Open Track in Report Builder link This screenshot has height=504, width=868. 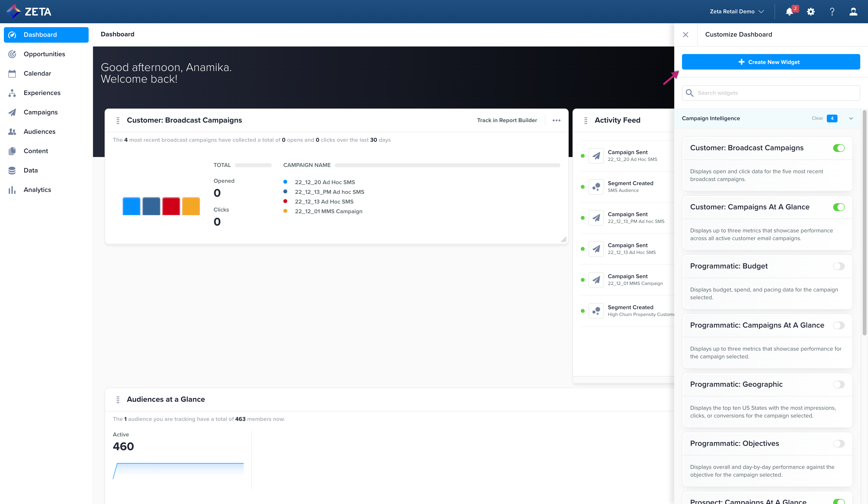pos(507,120)
